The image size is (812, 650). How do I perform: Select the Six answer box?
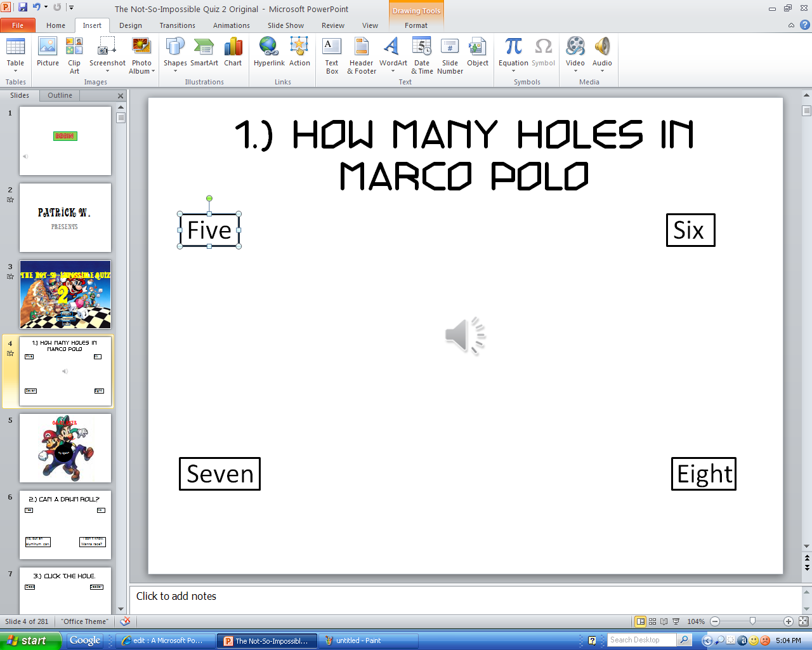pos(690,230)
